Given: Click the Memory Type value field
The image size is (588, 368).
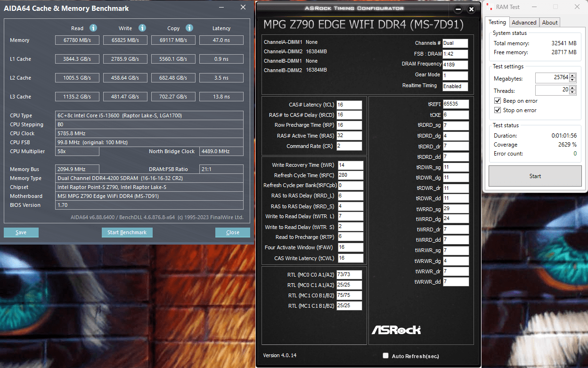Looking at the screenshot, I should tap(149, 178).
